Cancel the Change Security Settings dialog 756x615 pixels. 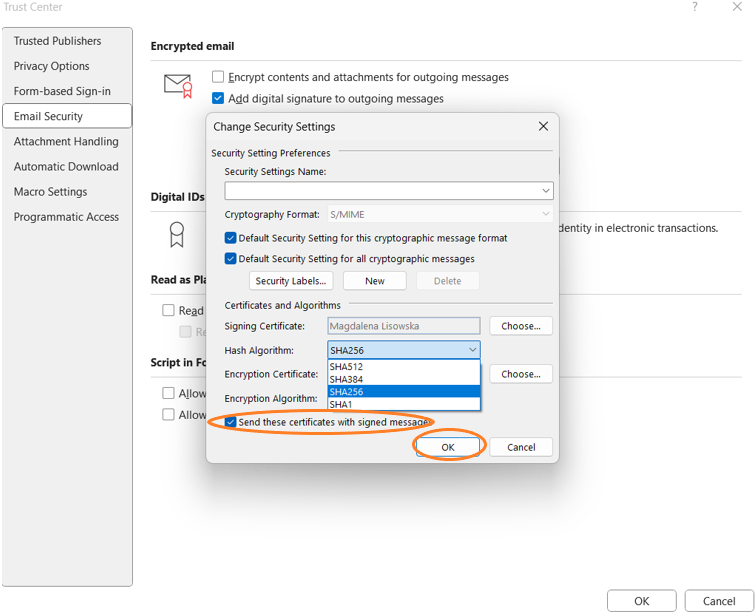click(521, 447)
